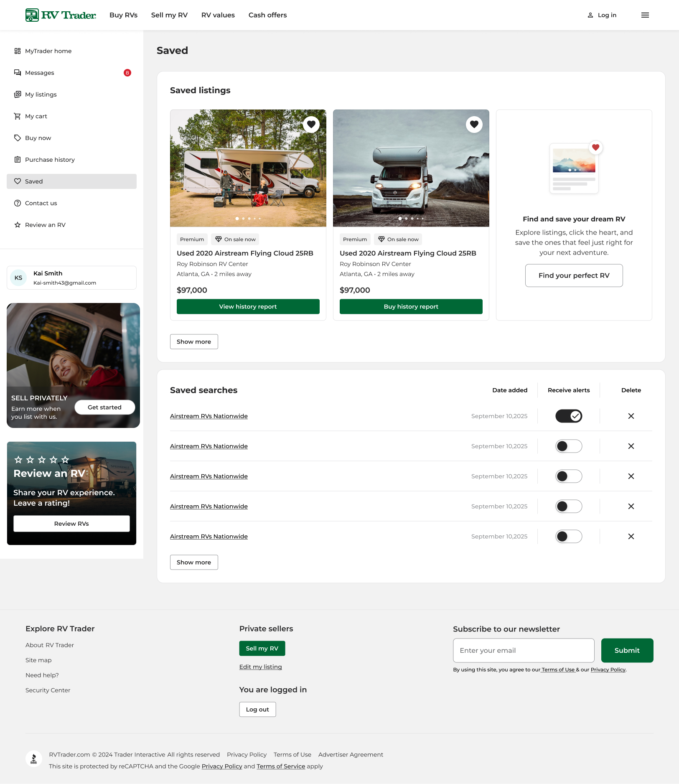This screenshot has width=679, height=784.
Task: Open Edit my listing link
Action: click(261, 667)
